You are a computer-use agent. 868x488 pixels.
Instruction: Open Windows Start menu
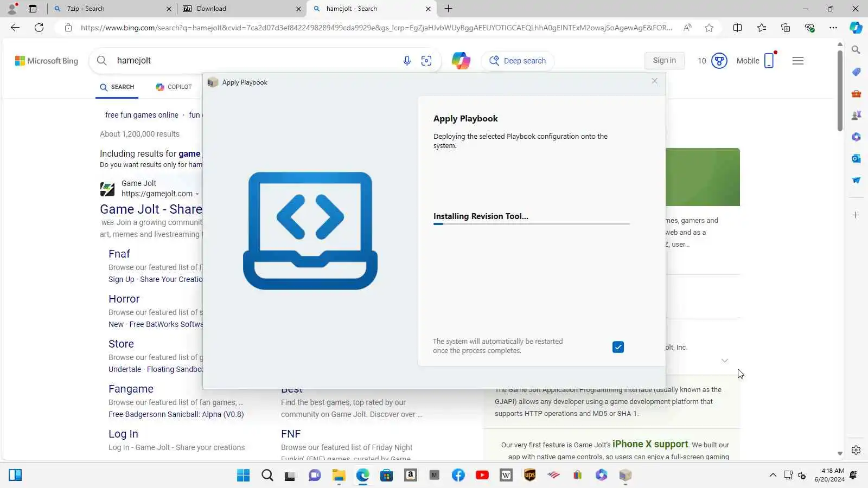244,476
